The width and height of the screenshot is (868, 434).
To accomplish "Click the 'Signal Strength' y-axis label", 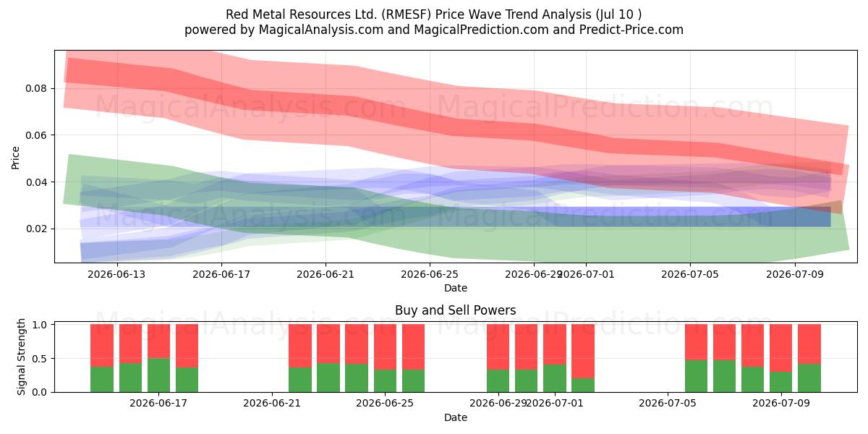I will pyautogui.click(x=22, y=357).
